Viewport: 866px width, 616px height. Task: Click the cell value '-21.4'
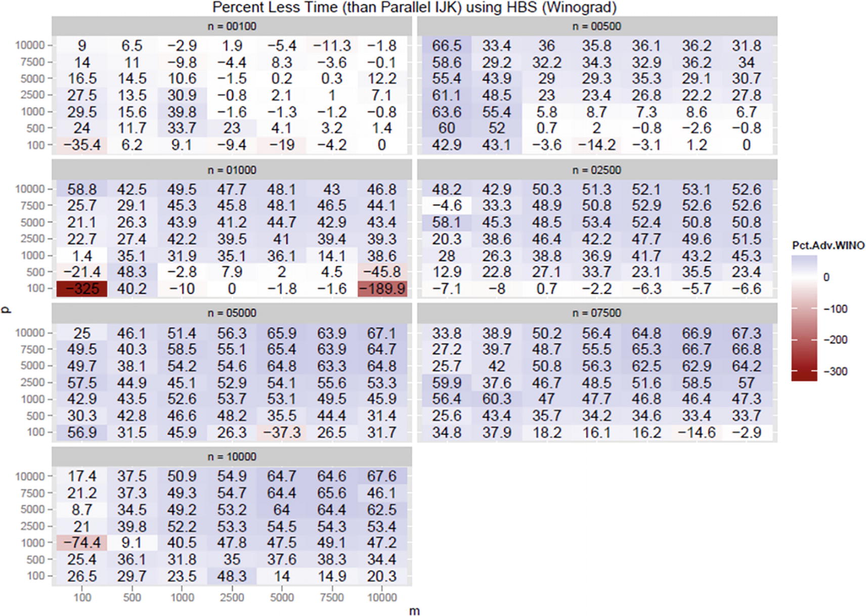click(82, 272)
